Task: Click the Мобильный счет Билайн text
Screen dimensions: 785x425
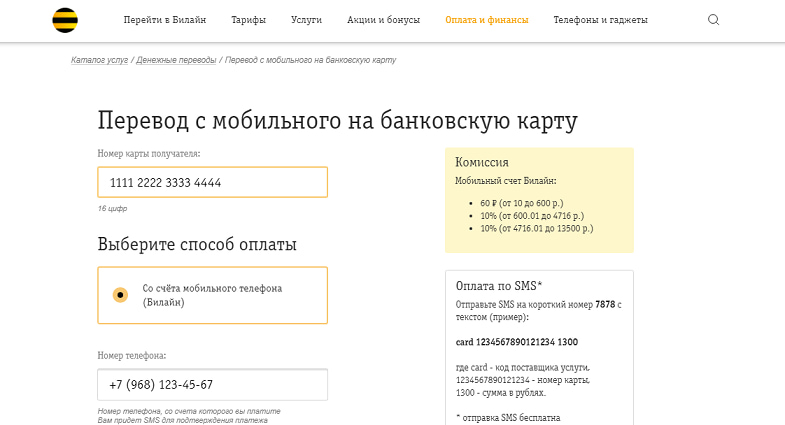Action: [x=506, y=181]
